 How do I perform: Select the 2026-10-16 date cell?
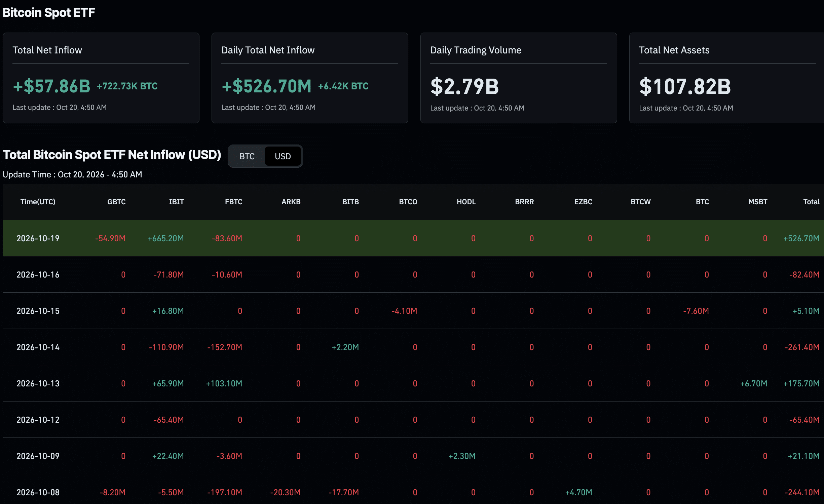coord(38,275)
